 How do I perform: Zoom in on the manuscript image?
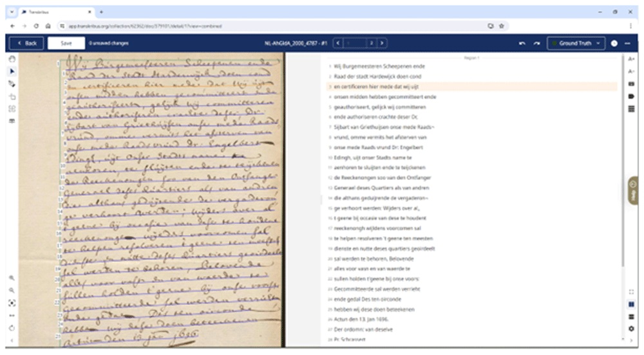point(12,278)
